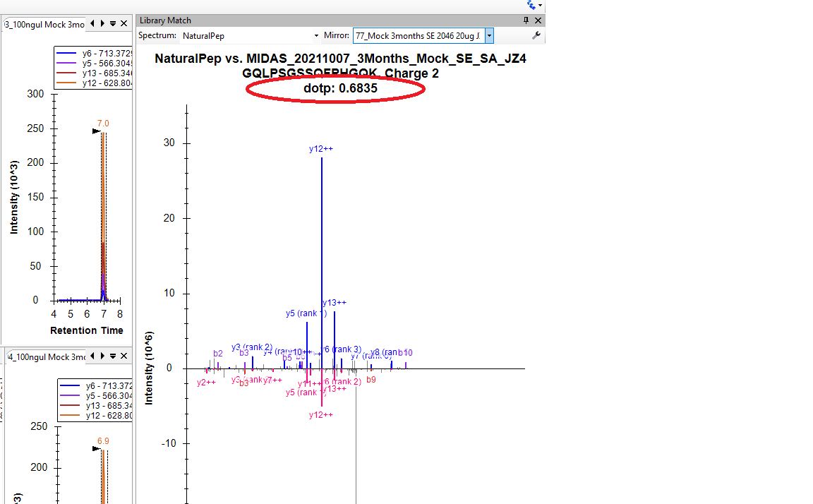Click the Library Match panel title
Screen dimensions: 813x504
165,20
